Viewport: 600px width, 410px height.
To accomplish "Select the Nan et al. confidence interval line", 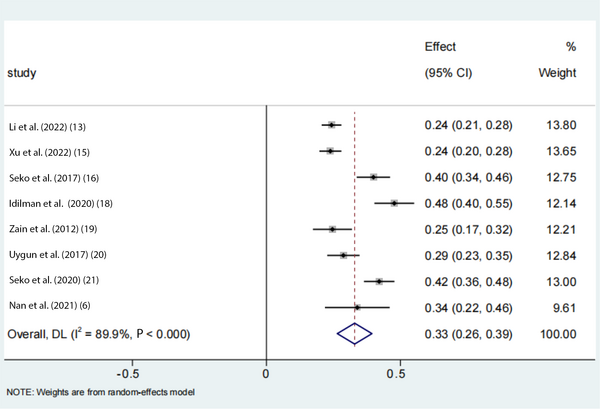I will click(357, 307).
